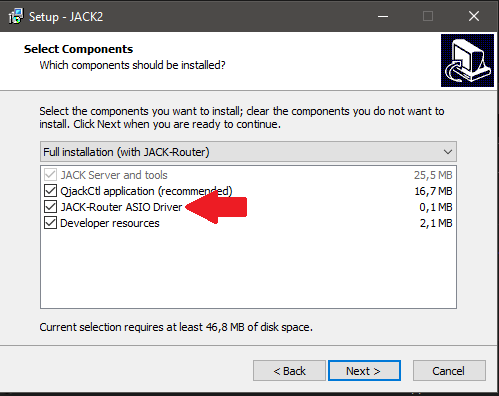
Task: Click the red arrow annotation graphic
Action: click(216, 207)
